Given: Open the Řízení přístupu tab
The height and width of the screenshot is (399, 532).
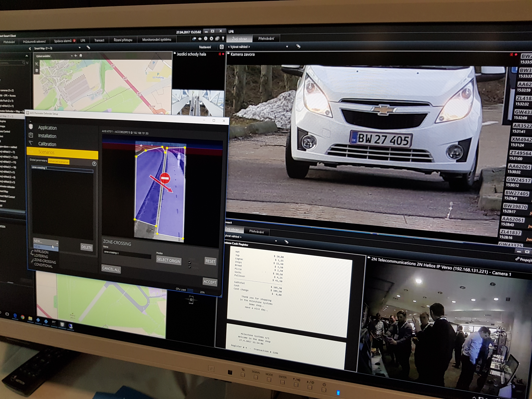Looking at the screenshot, I should pos(123,40).
